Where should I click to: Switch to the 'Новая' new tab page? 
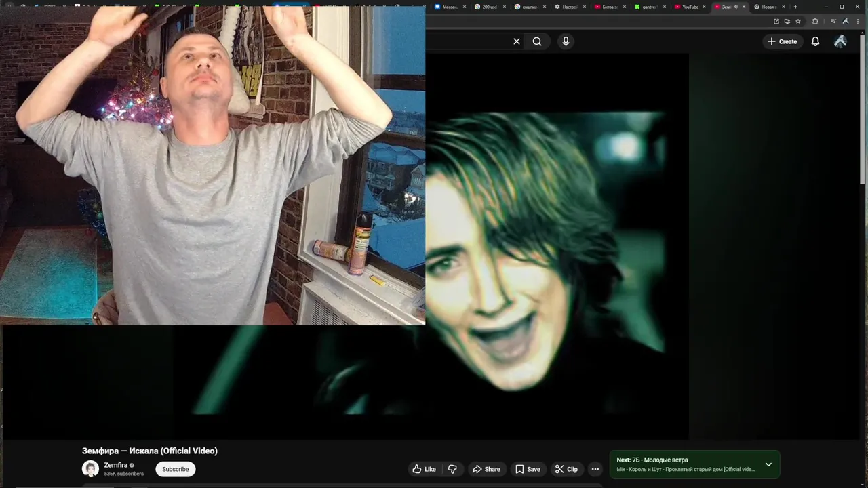[768, 7]
